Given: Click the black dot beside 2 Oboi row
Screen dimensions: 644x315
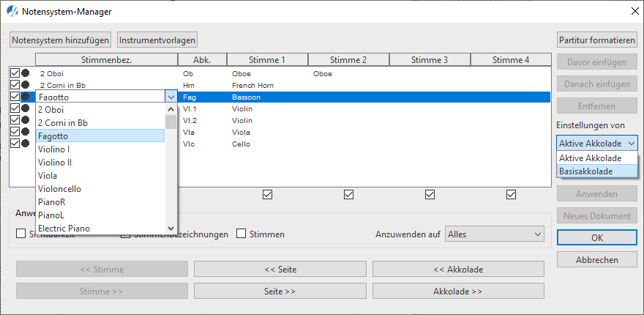Looking at the screenshot, I should pos(26,73).
